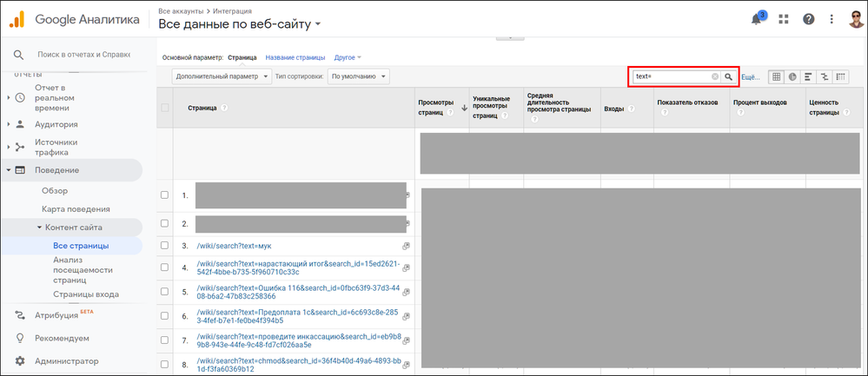Check the Ошибка 116 row checkbox
Screen dimensions: 868x376
(x=164, y=292)
